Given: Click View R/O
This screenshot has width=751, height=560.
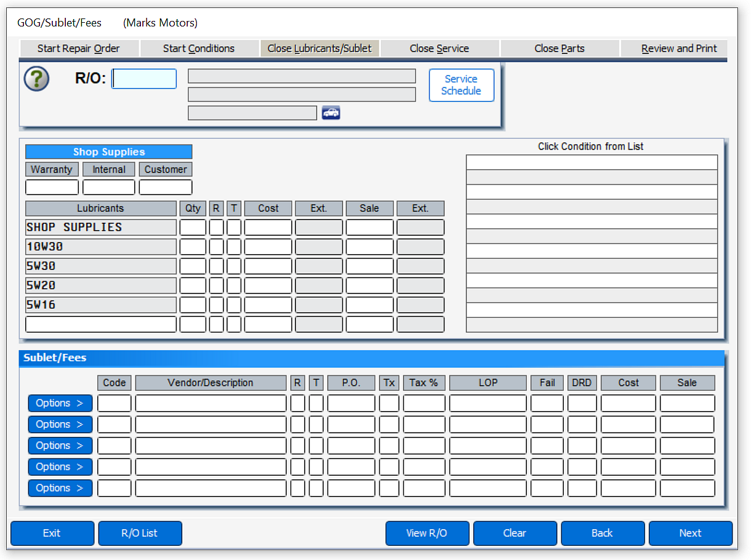Looking at the screenshot, I should click(x=427, y=533).
